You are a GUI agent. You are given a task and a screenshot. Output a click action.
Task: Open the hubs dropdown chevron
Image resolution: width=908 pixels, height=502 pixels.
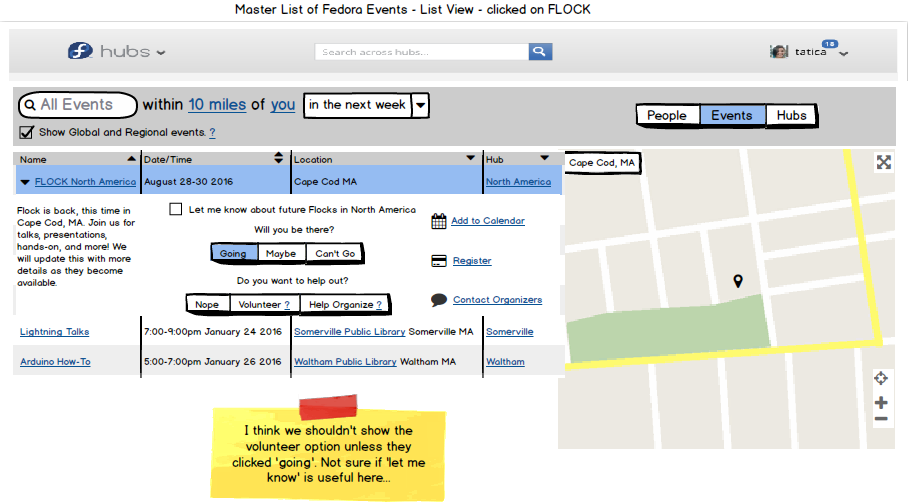tap(161, 53)
